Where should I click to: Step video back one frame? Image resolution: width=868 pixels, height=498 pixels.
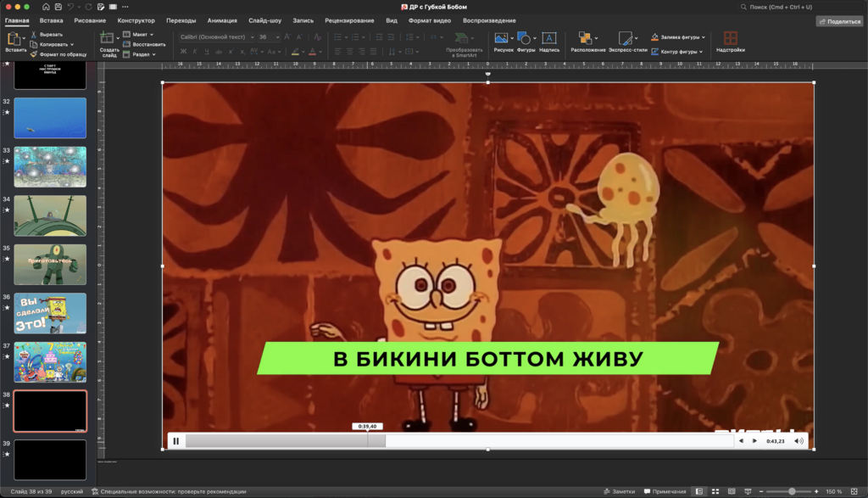coord(741,441)
